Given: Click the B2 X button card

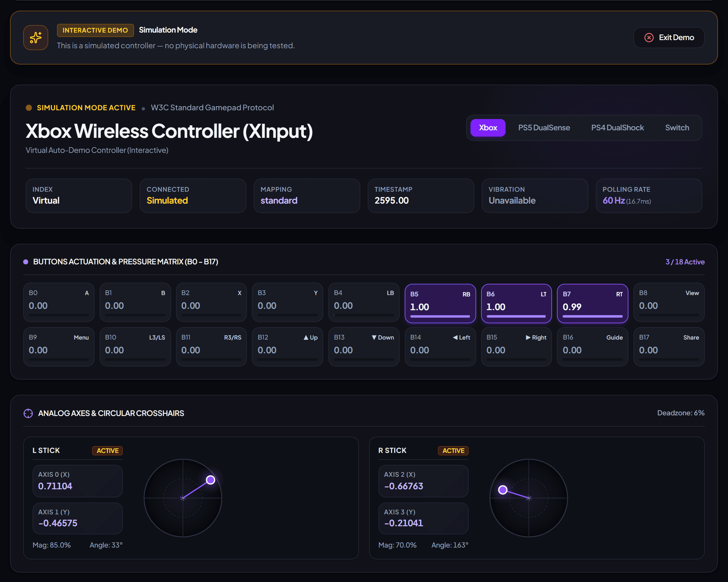Looking at the screenshot, I should (211, 302).
